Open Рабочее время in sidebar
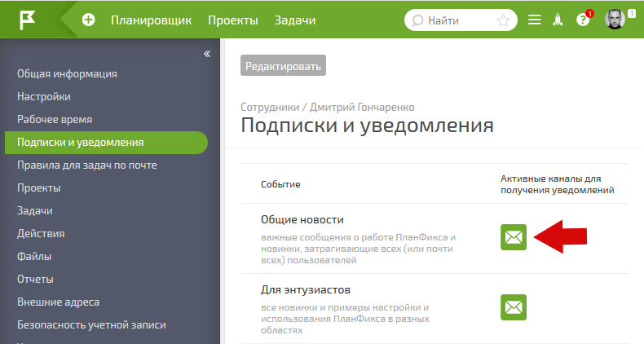Image resolution: width=644 pixels, height=344 pixels. (55, 120)
